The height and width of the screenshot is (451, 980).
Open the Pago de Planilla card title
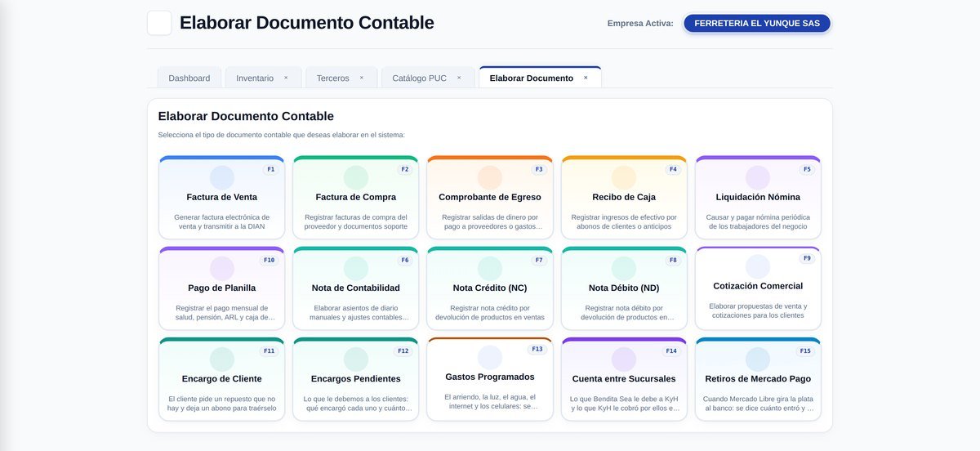tap(222, 288)
